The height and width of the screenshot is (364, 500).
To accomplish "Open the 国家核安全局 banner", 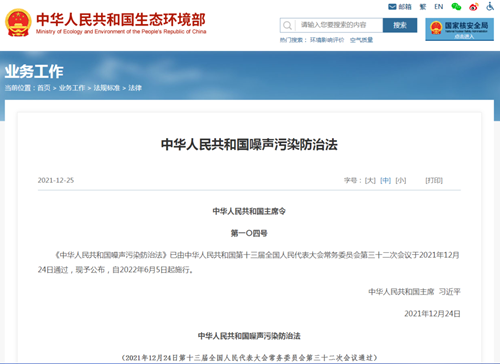I will coord(459,29).
